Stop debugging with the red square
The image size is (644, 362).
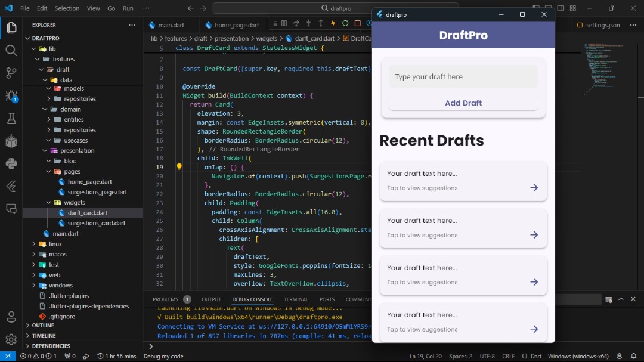click(x=358, y=23)
